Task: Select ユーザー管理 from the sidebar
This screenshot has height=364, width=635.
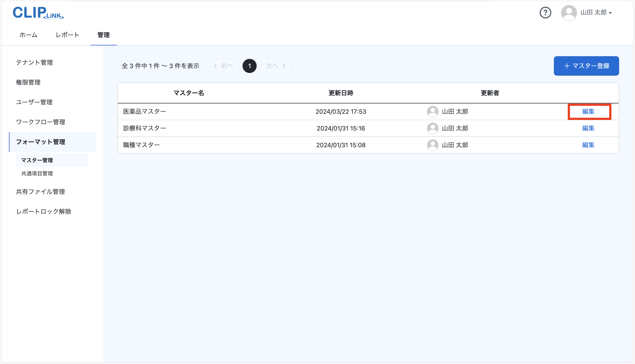Action: (34, 102)
